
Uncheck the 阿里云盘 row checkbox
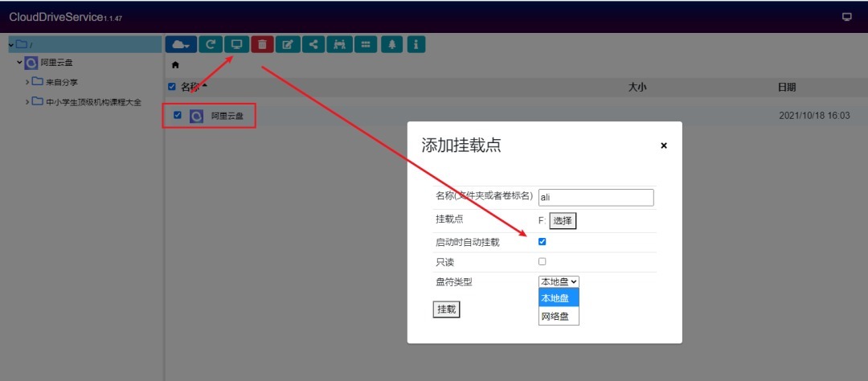click(178, 115)
